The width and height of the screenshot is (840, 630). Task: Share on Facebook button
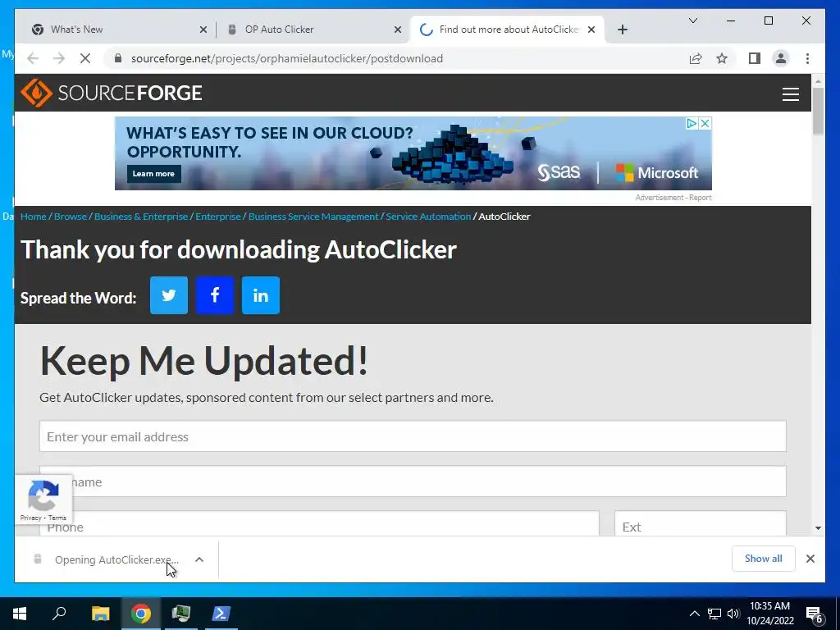tap(215, 295)
